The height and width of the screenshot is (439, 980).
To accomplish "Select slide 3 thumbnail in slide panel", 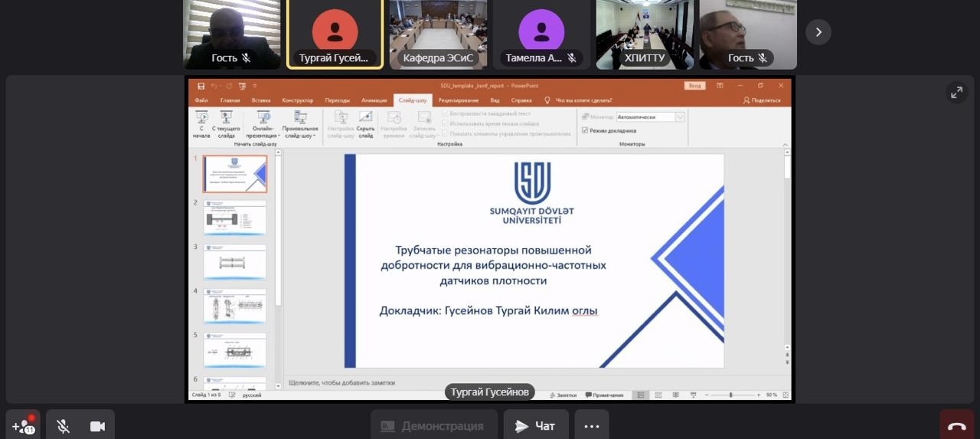I will point(235,262).
